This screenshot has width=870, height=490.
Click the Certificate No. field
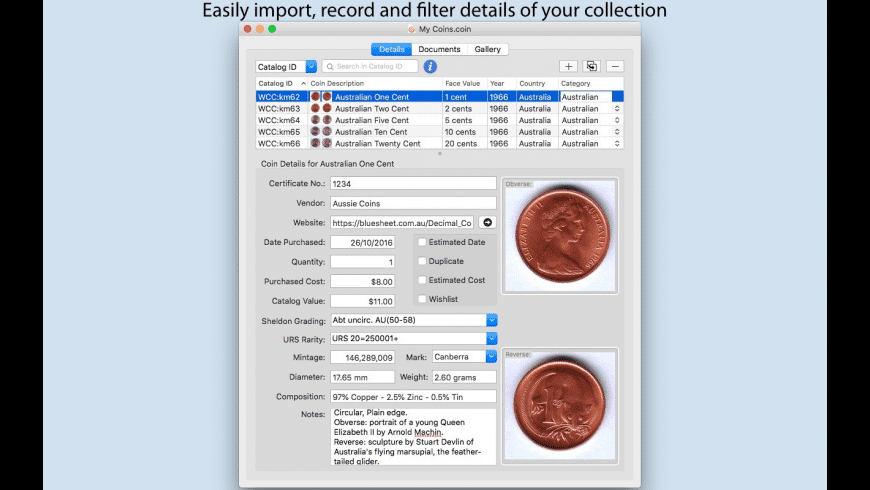pyautogui.click(x=413, y=184)
